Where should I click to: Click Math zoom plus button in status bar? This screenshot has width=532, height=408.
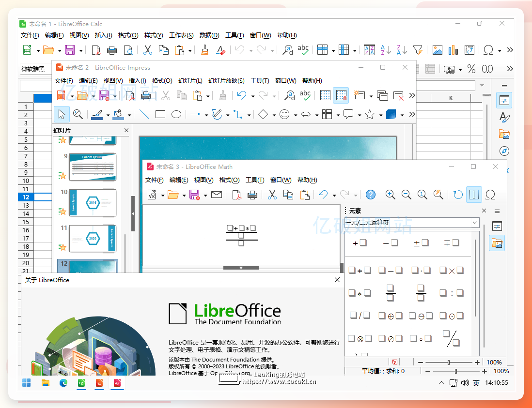(x=477, y=362)
